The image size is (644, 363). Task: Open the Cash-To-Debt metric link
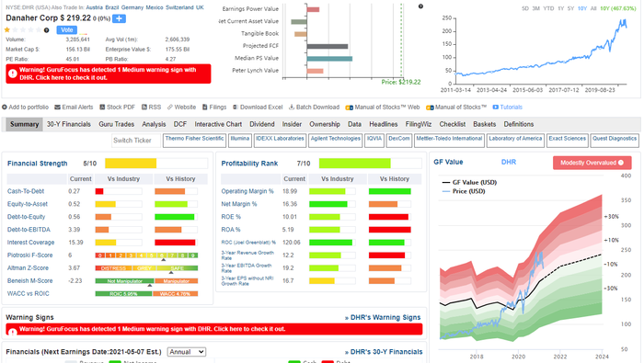26,191
